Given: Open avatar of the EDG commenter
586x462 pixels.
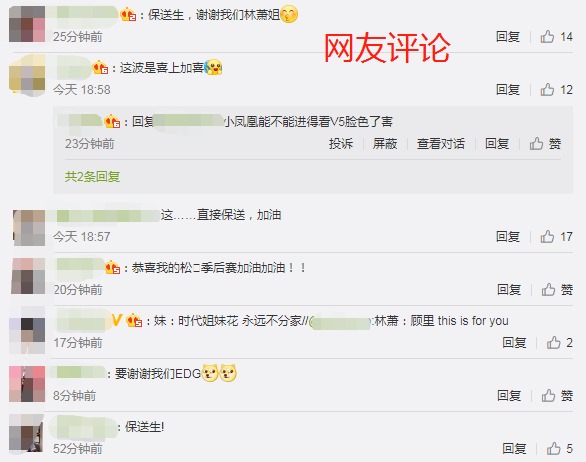Looking at the screenshot, I should click(x=27, y=384).
